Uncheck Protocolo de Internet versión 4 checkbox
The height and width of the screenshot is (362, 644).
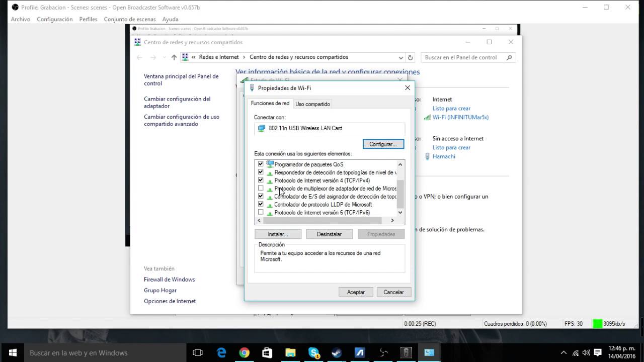[x=261, y=180]
